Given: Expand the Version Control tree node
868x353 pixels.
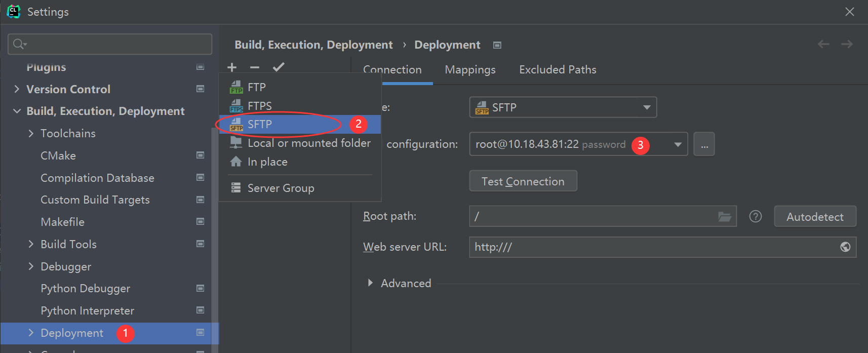Looking at the screenshot, I should [17, 89].
